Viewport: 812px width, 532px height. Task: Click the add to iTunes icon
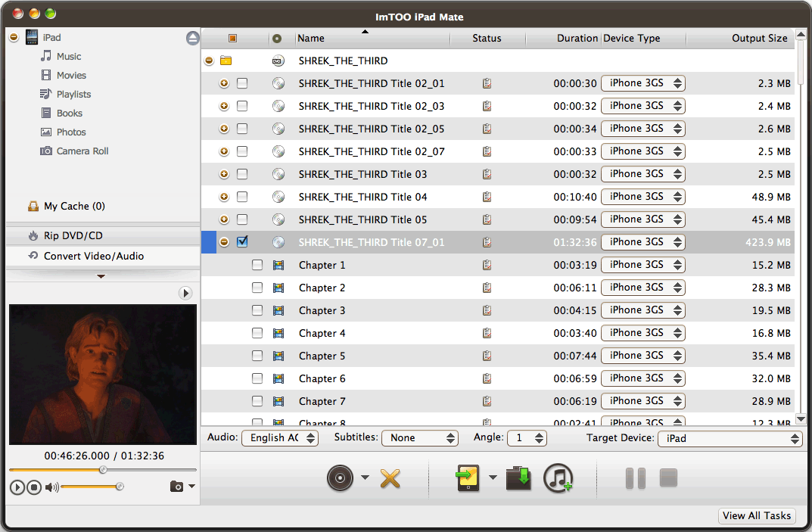[x=558, y=478]
